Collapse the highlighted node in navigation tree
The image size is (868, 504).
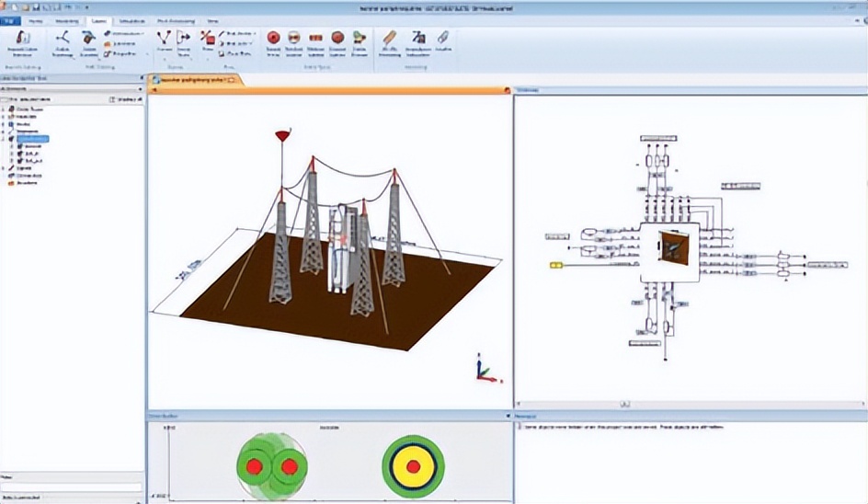click(x=4, y=138)
